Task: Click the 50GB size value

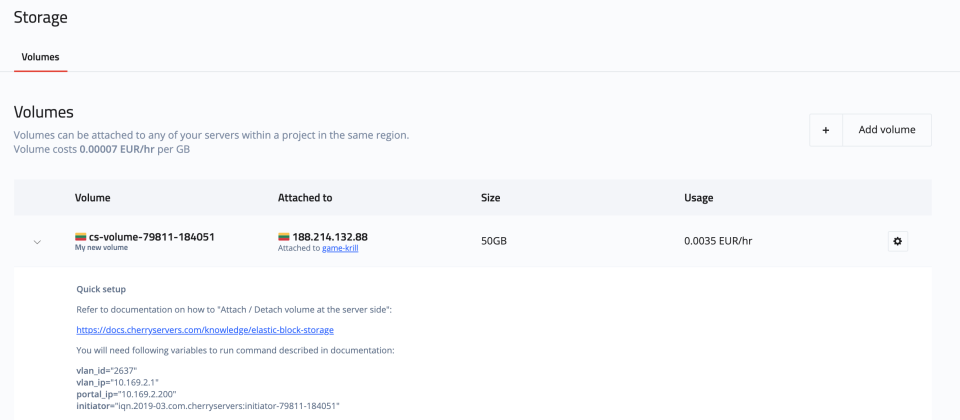Action: click(494, 242)
